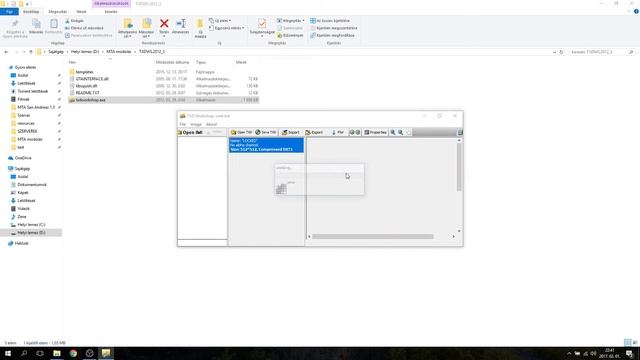Image resolution: width=640 pixels, height=360 pixels.
Task: Click Helyi lemez (D:) in breadcrumb
Action: click(85, 52)
